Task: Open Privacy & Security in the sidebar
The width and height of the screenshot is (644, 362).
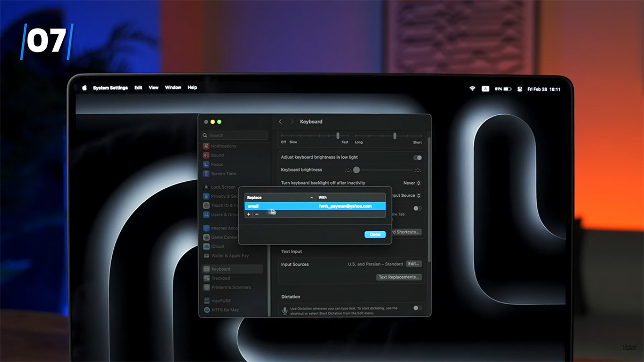Action: pyautogui.click(x=221, y=196)
